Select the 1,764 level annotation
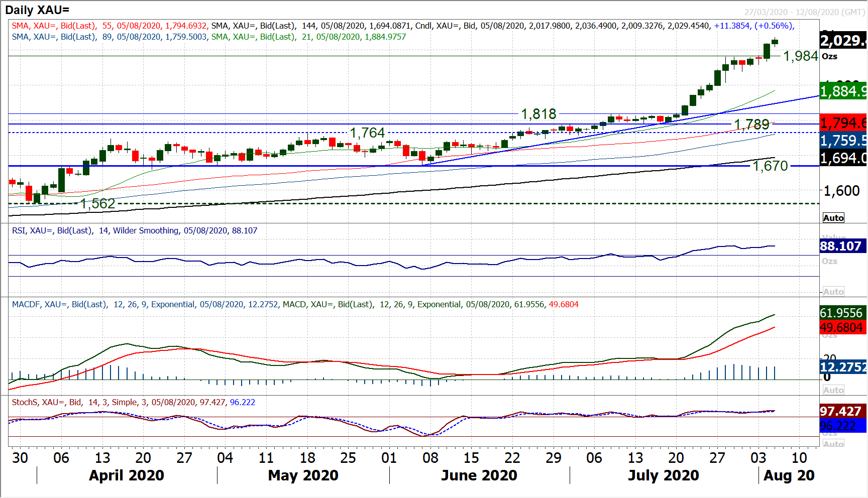 [367, 133]
